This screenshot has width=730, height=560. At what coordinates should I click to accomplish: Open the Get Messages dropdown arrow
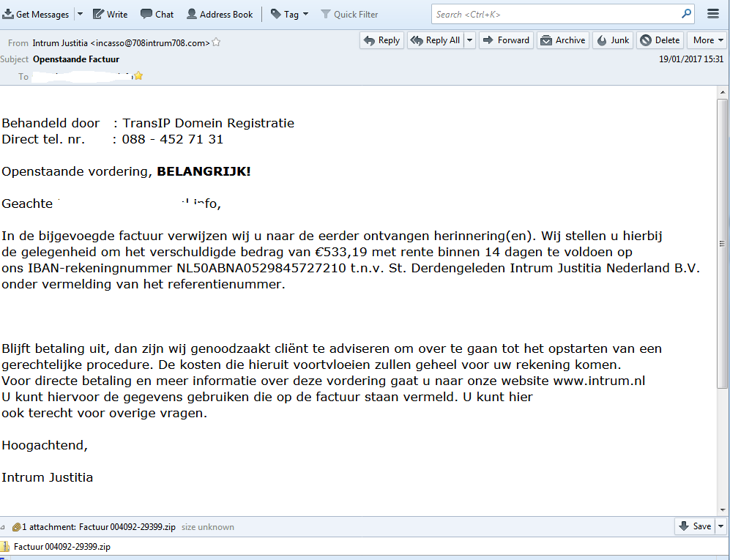click(80, 15)
